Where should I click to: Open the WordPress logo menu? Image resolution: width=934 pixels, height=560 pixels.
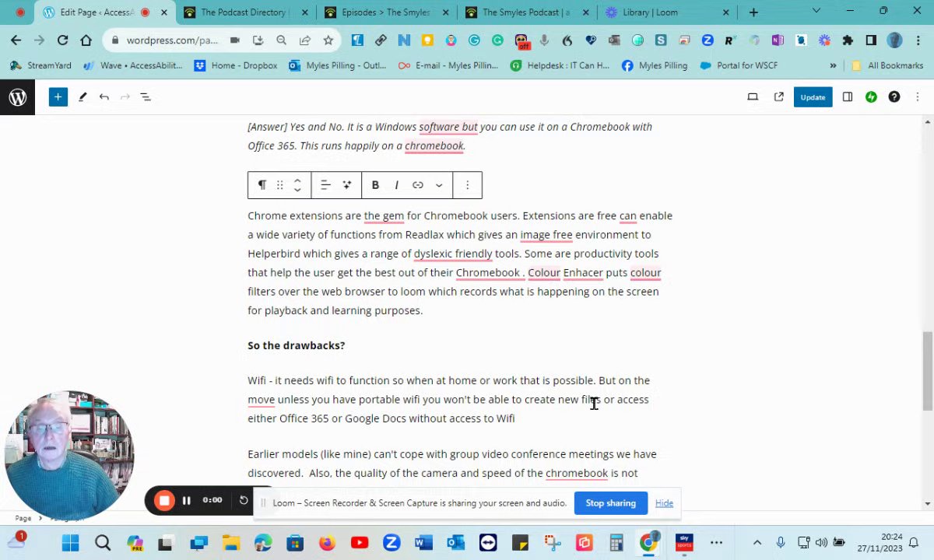pyautogui.click(x=17, y=97)
